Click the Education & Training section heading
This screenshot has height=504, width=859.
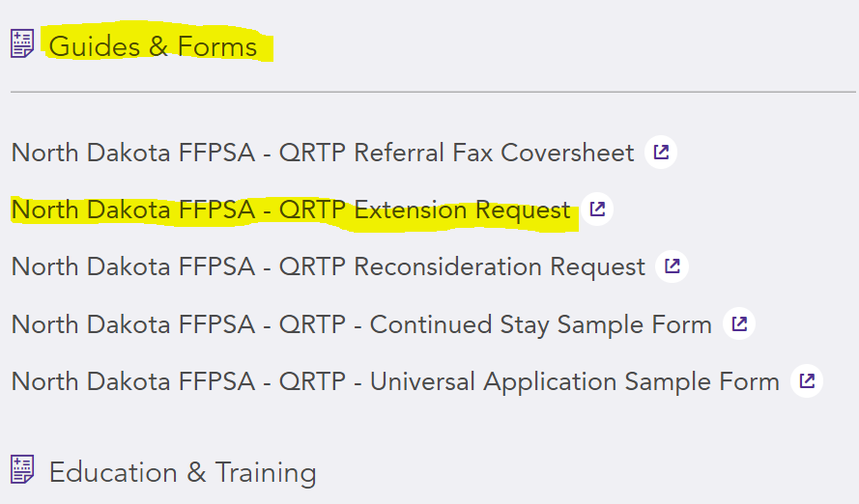[183, 472]
